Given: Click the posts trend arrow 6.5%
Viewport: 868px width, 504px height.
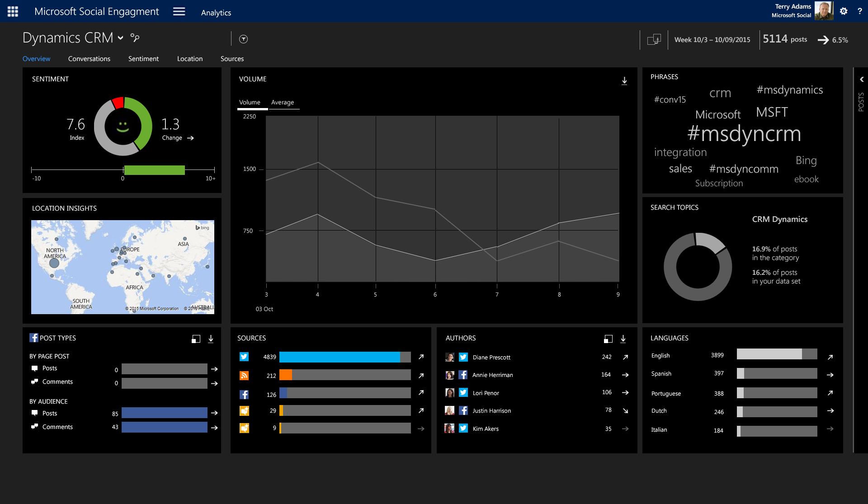Looking at the screenshot, I should 823,40.
